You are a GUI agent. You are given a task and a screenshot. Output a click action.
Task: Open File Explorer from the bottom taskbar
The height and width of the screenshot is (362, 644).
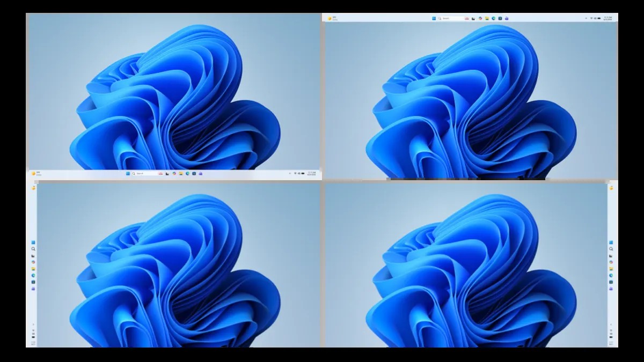tap(180, 174)
